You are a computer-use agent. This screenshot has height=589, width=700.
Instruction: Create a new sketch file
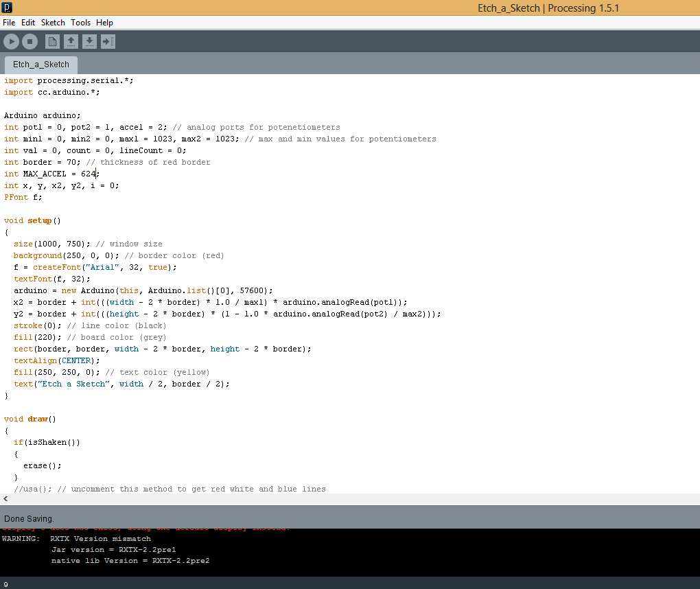pos(52,41)
